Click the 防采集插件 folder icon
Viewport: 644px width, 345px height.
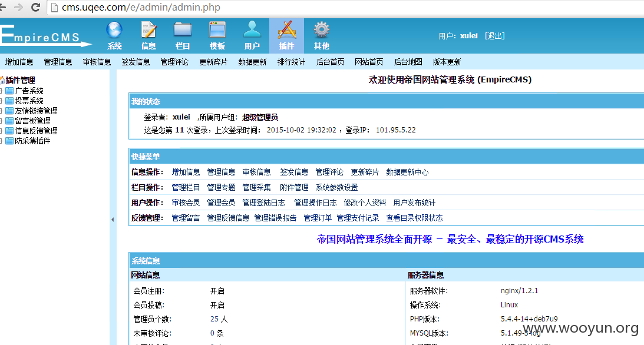[x=9, y=141]
